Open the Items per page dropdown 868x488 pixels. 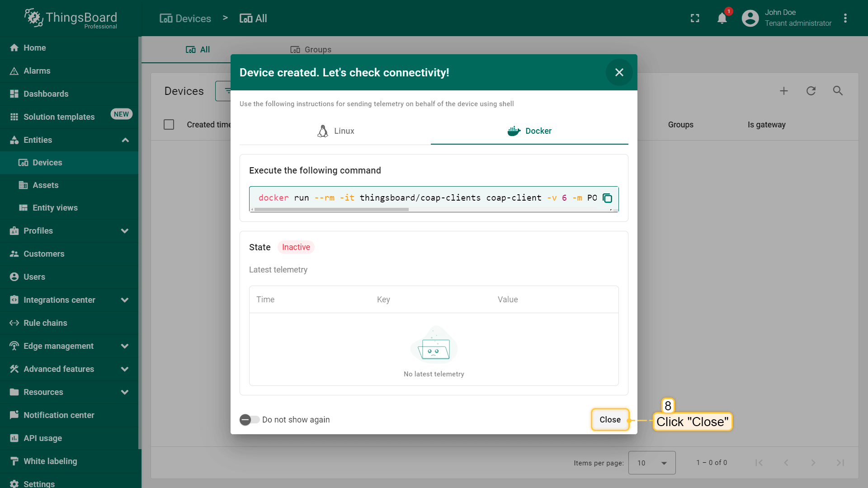(x=651, y=463)
